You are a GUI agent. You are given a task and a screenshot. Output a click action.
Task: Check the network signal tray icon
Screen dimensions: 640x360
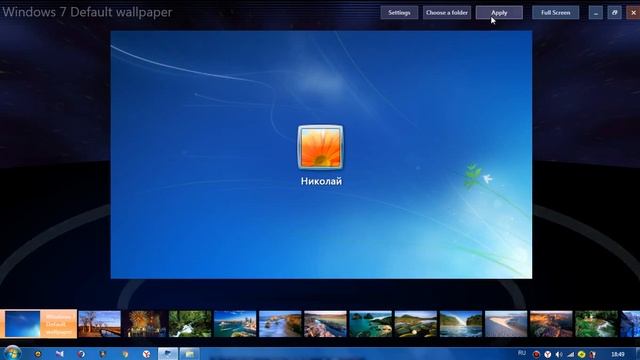(x=570, y=354)
